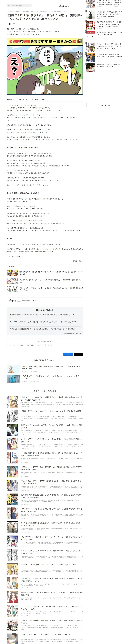Open thumbnail for うちの子、育てにくくて article

(x=12, y=281)
